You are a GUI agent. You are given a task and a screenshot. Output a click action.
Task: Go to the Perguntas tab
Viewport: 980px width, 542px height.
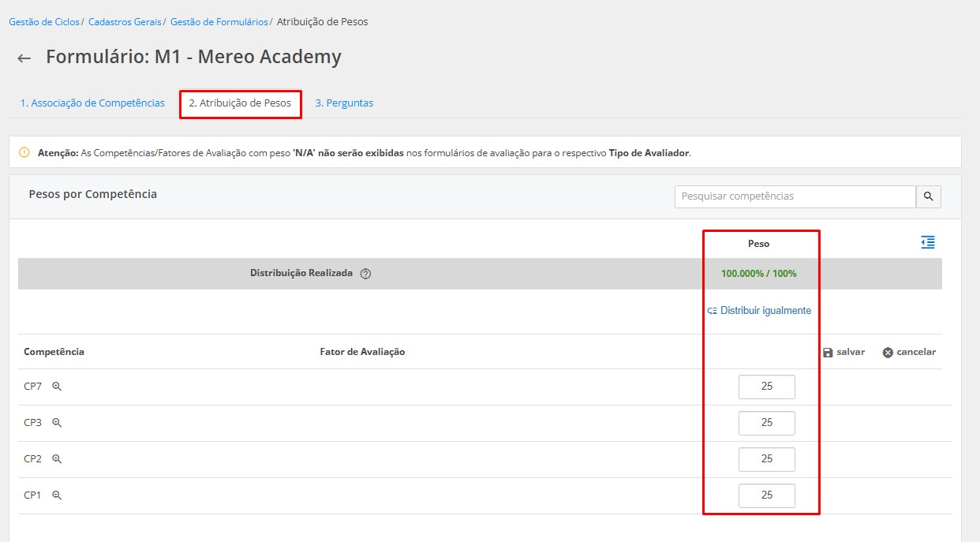coord(344,103)
